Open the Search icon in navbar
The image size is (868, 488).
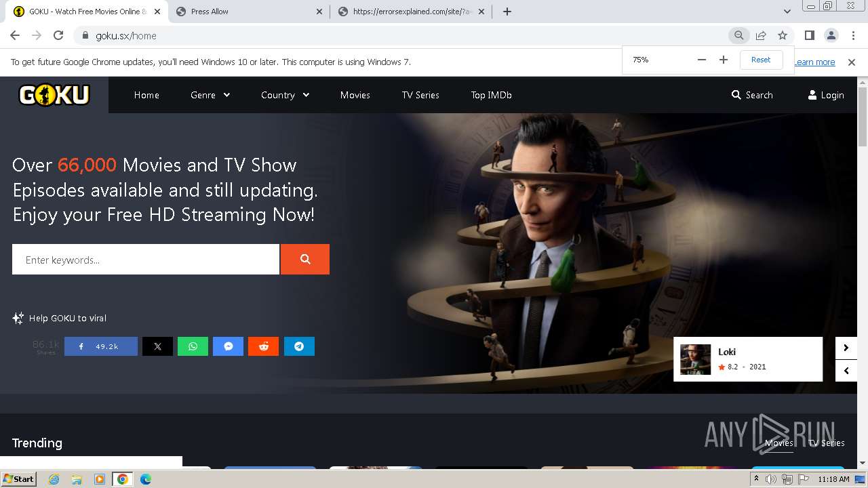[x=736, y=95]
